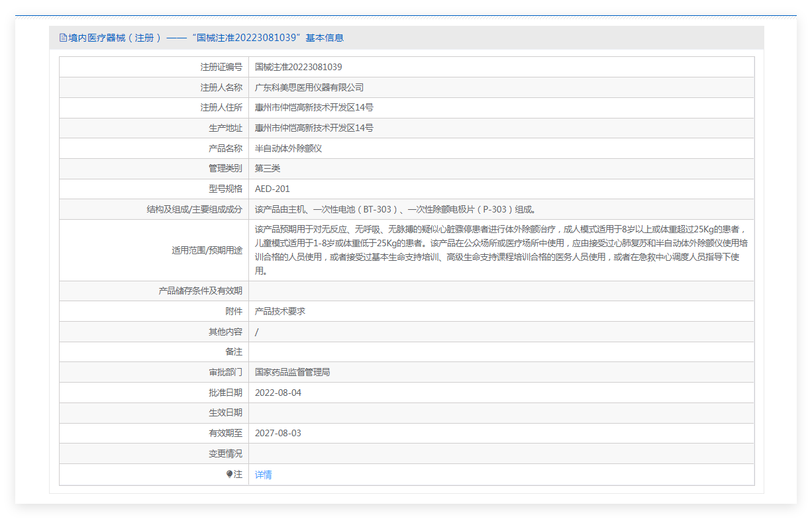Click the bullet icon next to 注

(x=229, y=475)
